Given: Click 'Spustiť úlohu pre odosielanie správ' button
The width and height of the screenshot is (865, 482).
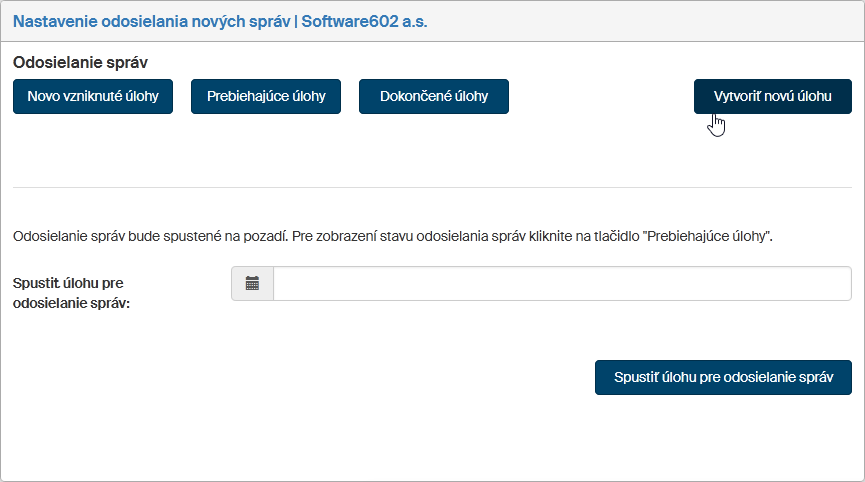Looking at the screenshot, I should coord(723,378).
